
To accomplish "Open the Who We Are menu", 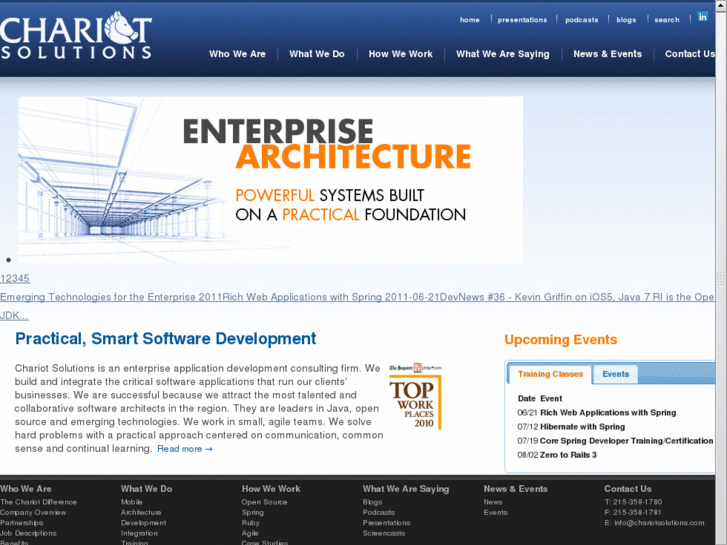I will [x=237, y=54].
